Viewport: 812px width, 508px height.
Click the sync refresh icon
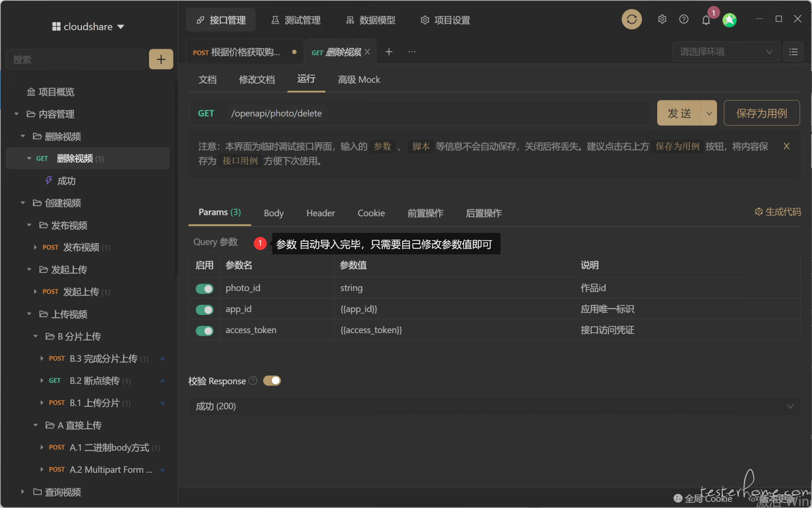point(631,19)
